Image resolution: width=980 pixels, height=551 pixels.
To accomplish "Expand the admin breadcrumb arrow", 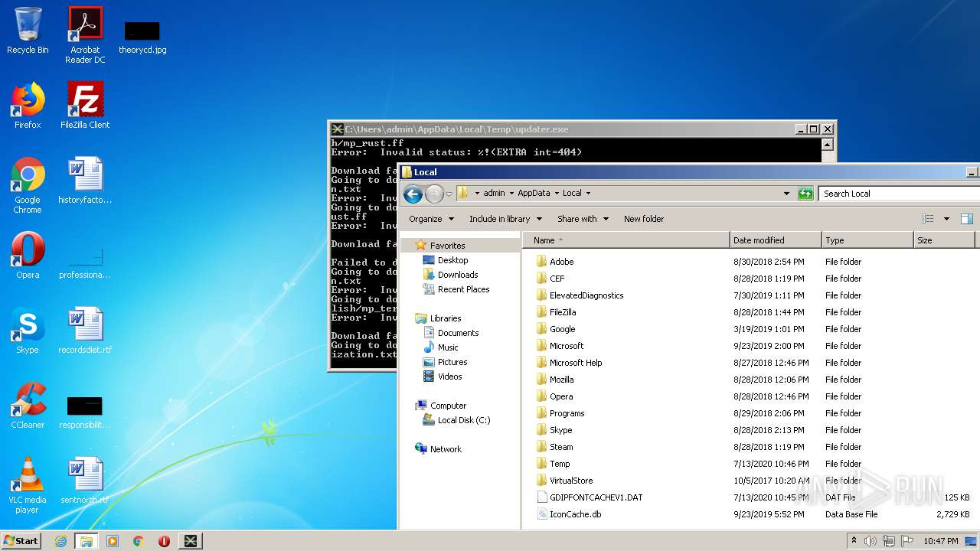I will [511, 194].
